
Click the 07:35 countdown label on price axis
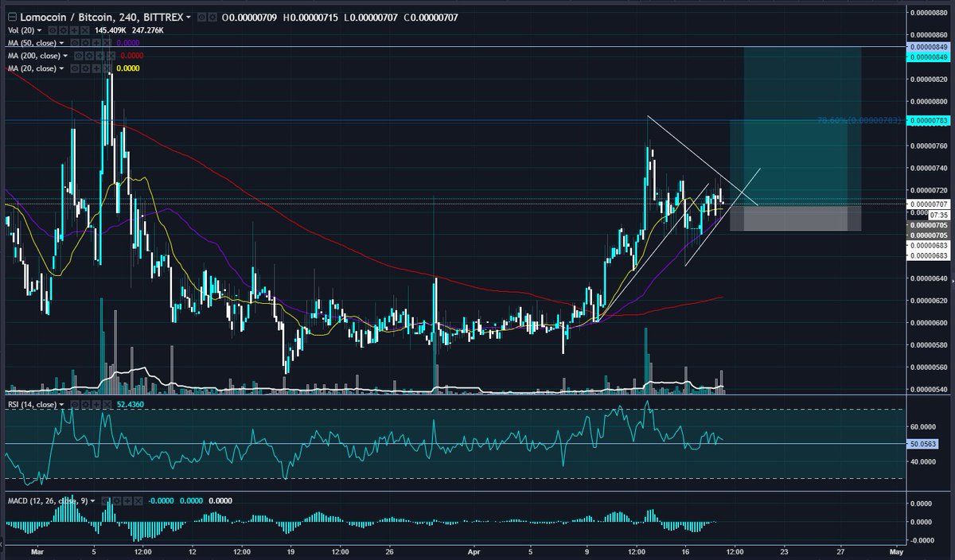(938, 215)
